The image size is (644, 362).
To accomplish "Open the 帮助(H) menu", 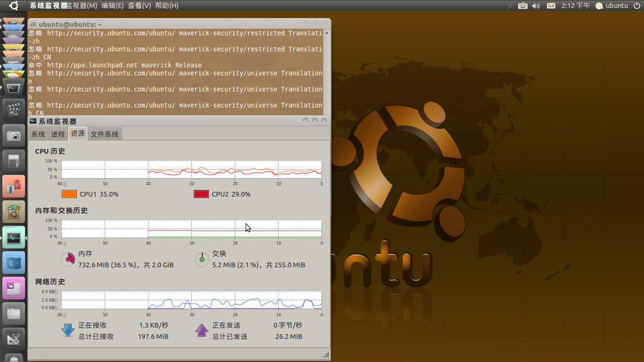I will [167, 6].
